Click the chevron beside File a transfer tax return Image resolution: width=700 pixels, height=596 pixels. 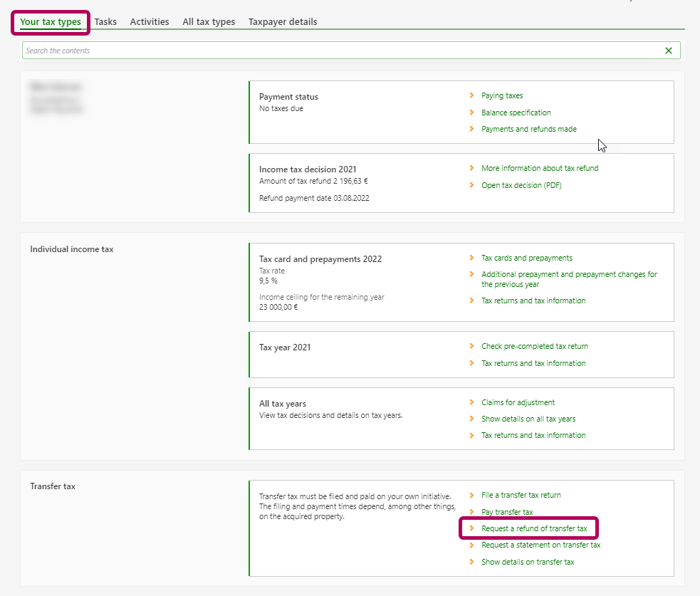pos(471,495)
